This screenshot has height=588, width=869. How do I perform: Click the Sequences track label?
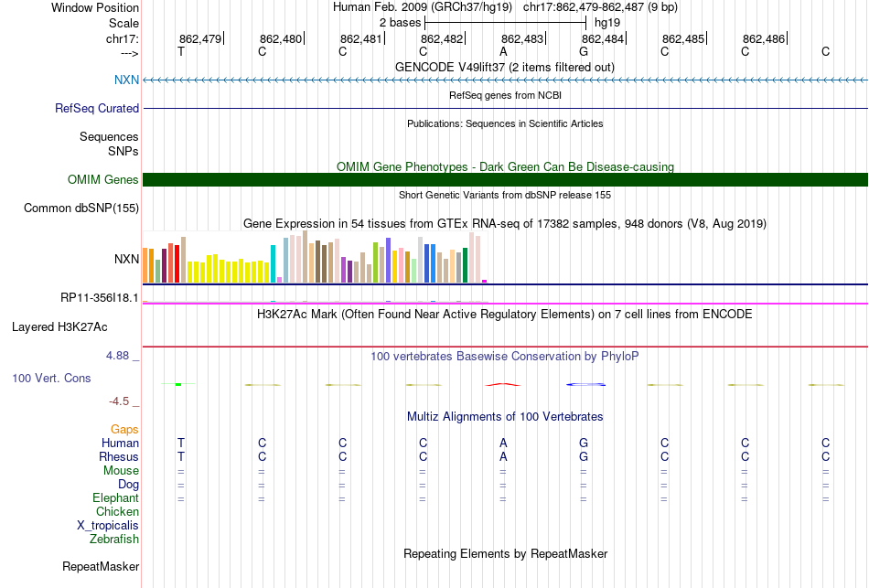[x=109, y=136]
